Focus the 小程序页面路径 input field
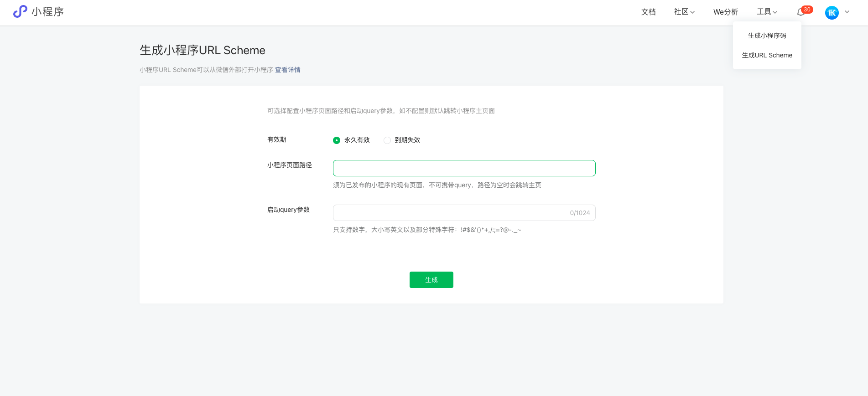 [464, 168]
